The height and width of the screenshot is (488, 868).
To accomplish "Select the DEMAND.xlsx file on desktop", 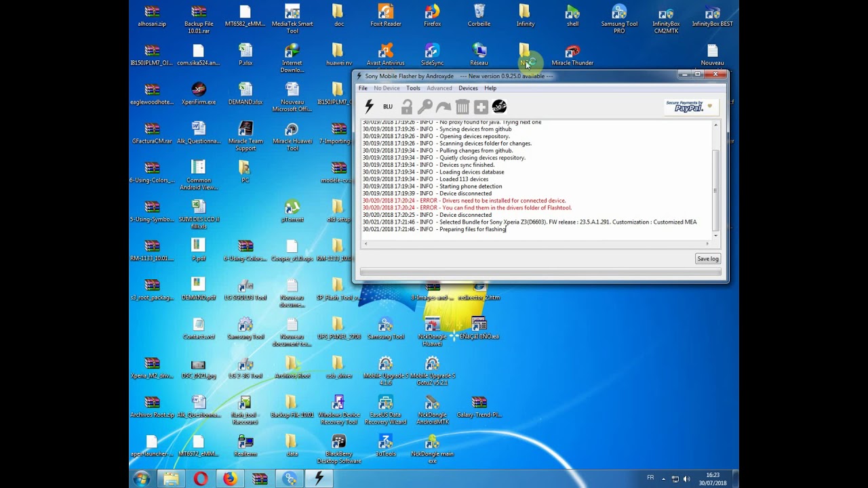I will tap(245, 94).
